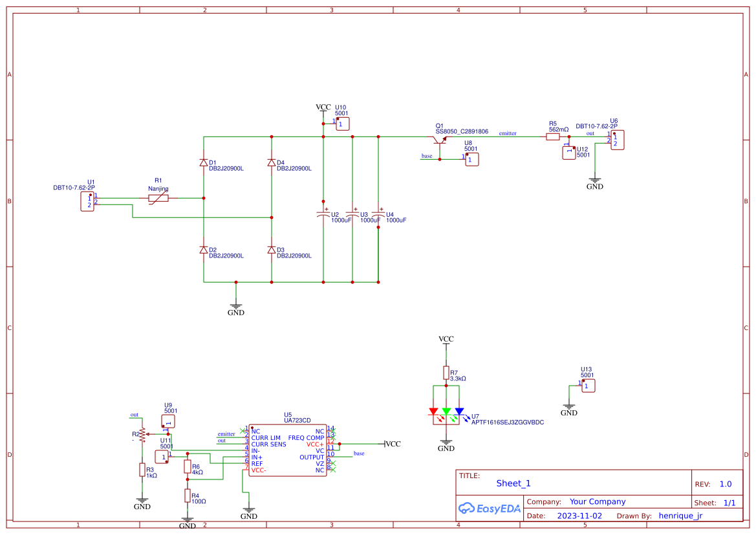Click resistor R5 562mΩ near the output
Image resolution: width=756 pixels, height=537 pixels.
tap(553, 137)
